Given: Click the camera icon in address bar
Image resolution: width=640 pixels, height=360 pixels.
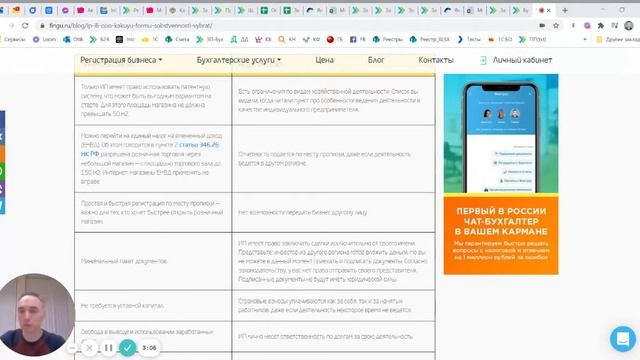Looking at the screenshot, I should [x=542, y=25].
